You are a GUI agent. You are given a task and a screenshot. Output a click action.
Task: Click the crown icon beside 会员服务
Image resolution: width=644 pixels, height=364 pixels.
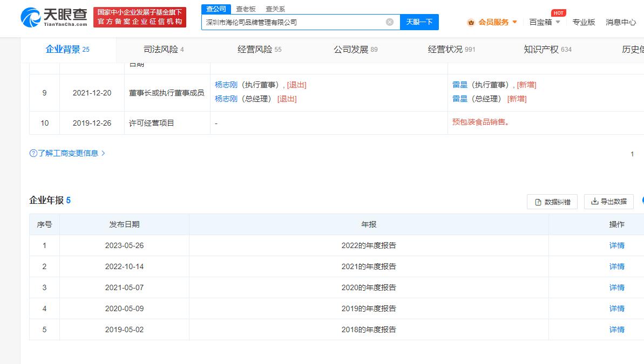pos(471,22)
